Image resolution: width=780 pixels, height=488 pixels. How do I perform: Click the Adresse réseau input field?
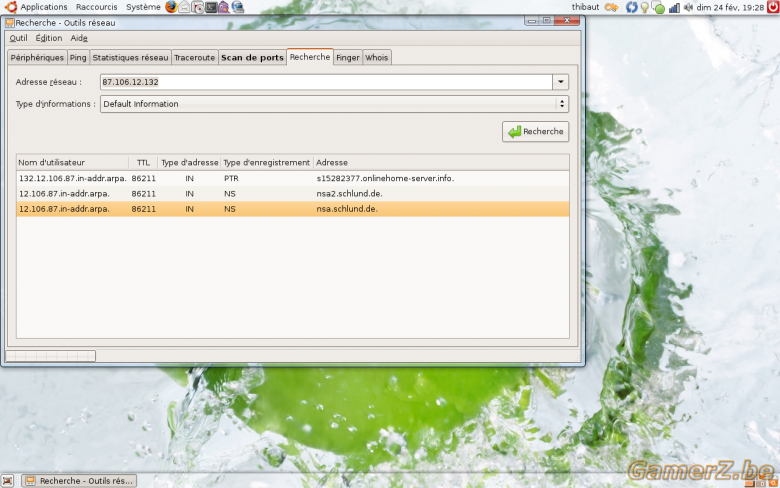[326, 82]
